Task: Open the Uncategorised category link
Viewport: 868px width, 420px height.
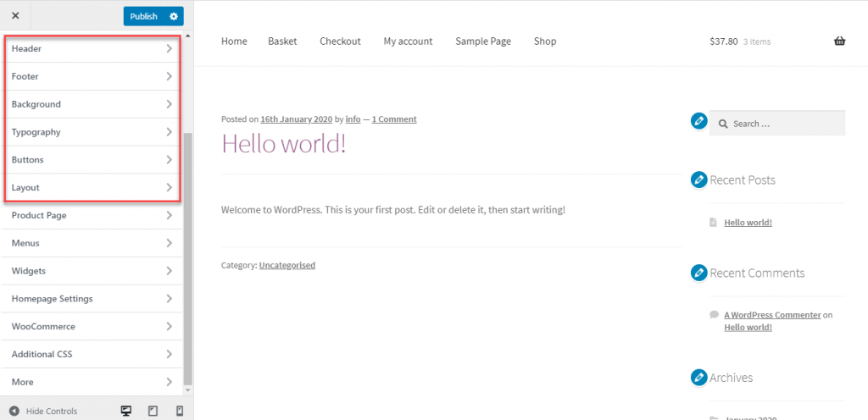Action: 287,265
